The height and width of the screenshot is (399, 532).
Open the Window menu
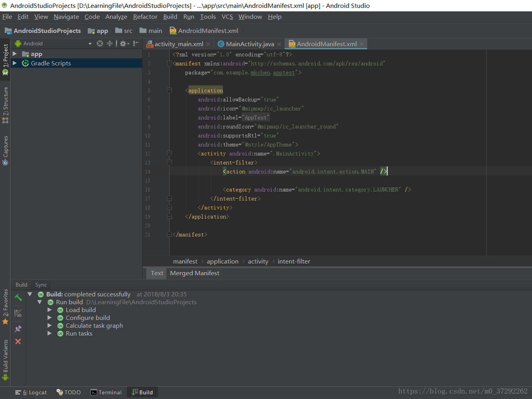coord(250,17)
